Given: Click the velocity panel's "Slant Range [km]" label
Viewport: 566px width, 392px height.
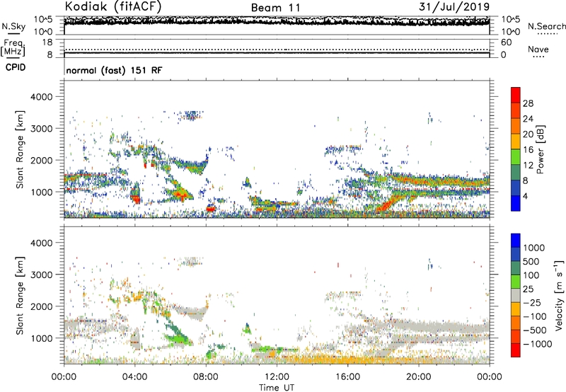Looking at the screenshot, I should [x=20, y=296].
